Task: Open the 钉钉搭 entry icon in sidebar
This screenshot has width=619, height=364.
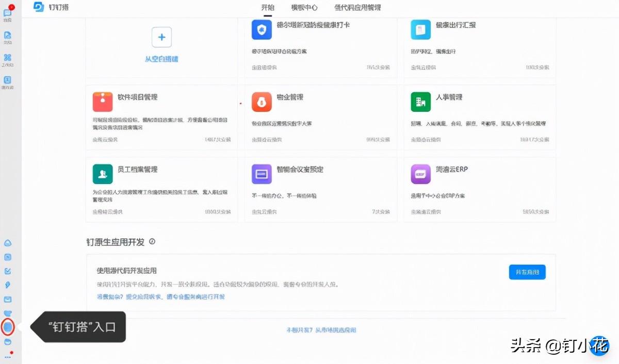Action: (x=8, y=327)
